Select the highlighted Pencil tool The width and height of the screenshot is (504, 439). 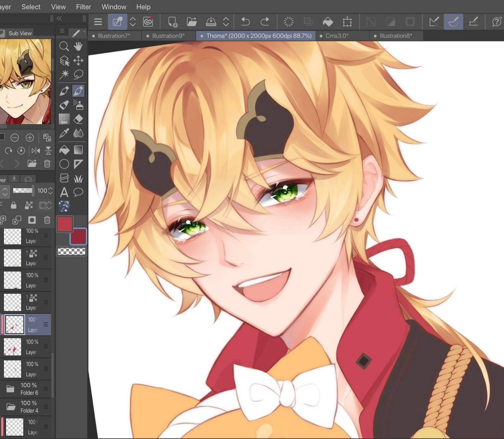pyautogui.click(x=78, y=90)
